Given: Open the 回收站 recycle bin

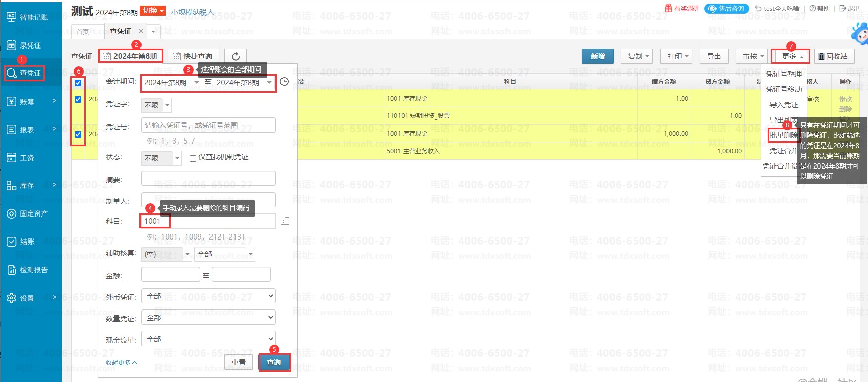Looking at the screenshot, I should [x=833, y=56].
